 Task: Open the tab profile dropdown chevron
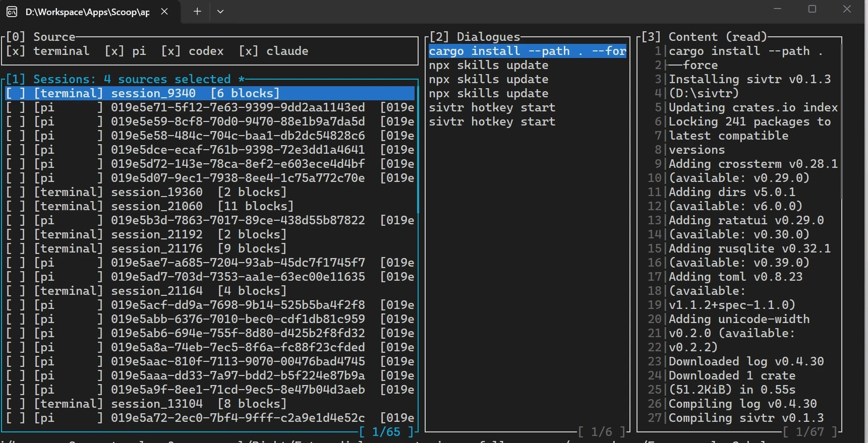[x=220, y=12]
